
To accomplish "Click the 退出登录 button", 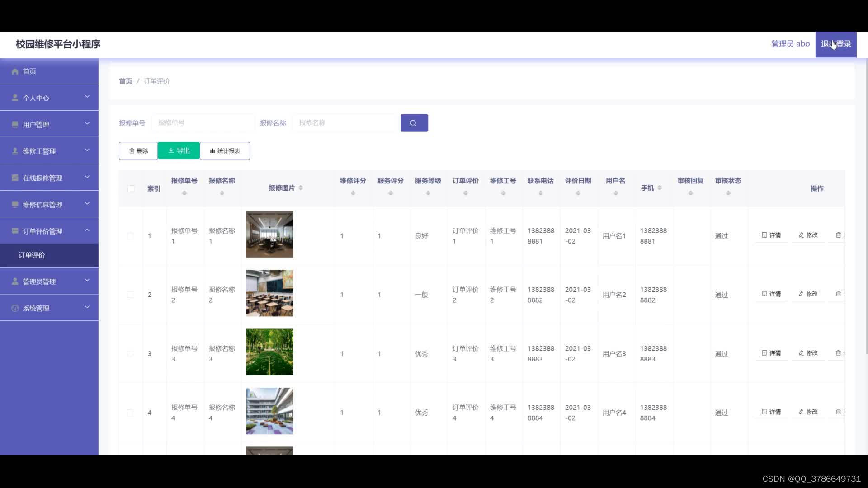I will [836, 44].
